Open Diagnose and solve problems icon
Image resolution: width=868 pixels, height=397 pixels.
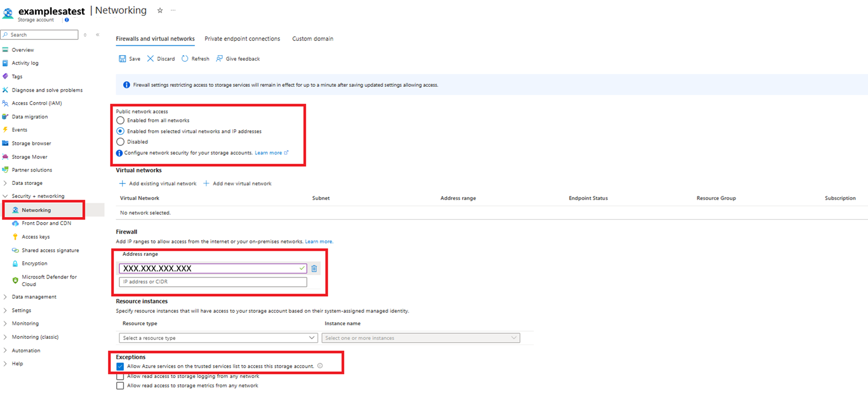click(5, 90)
